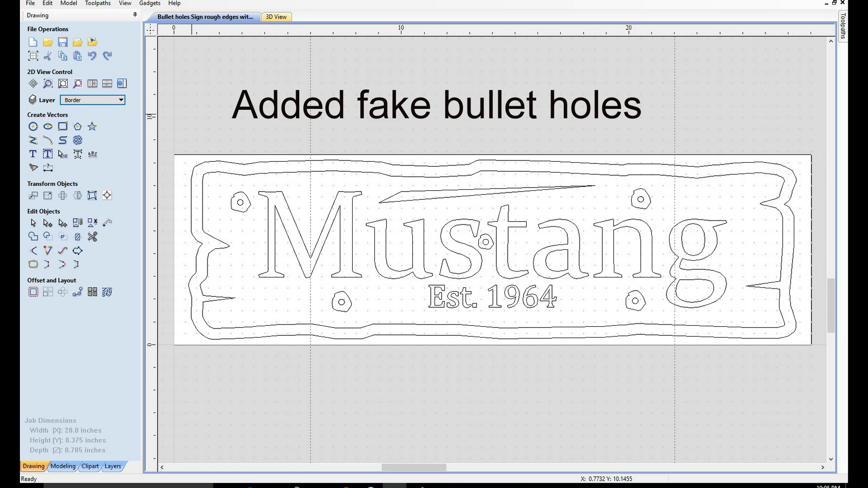Viewport: 868px width, 488px height.
Task: Open the layers stack icon beside Layer
Action: [x=33, y=100]
